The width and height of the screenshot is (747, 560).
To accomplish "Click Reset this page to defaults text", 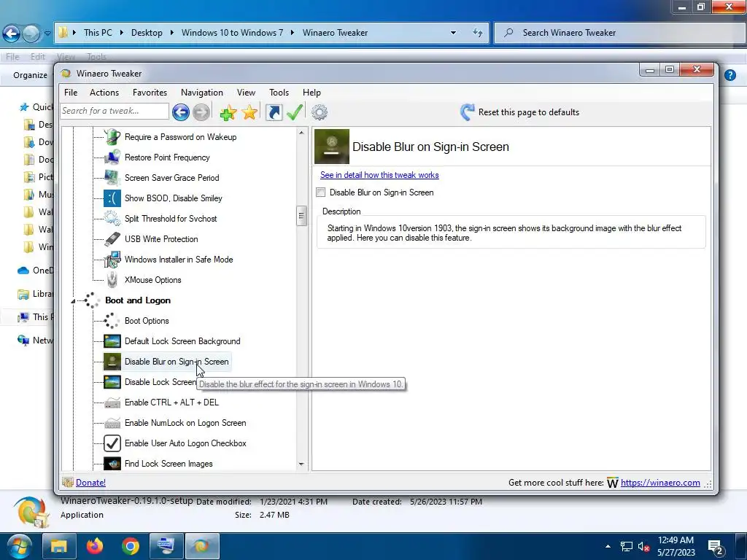I will tap(529, 112).
